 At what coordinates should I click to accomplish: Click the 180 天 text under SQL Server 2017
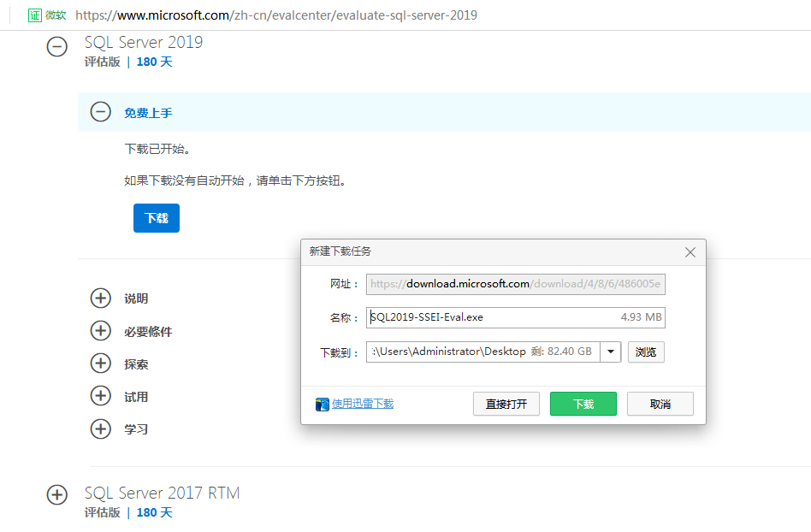154,512
